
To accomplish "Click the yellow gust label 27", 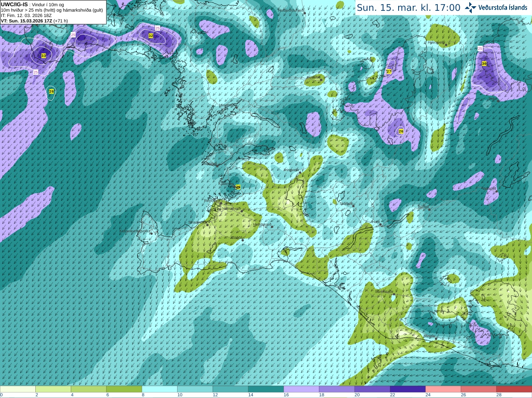I will (x=389, y=72).
